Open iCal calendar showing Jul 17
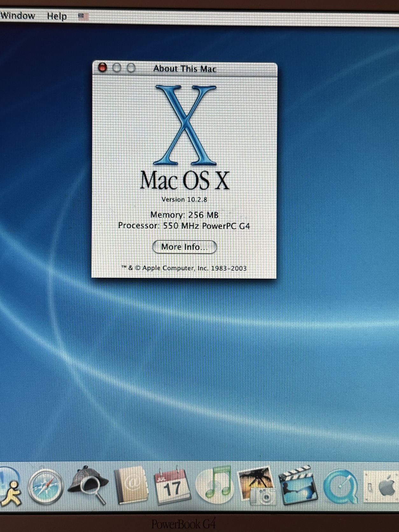 [172, 486]
